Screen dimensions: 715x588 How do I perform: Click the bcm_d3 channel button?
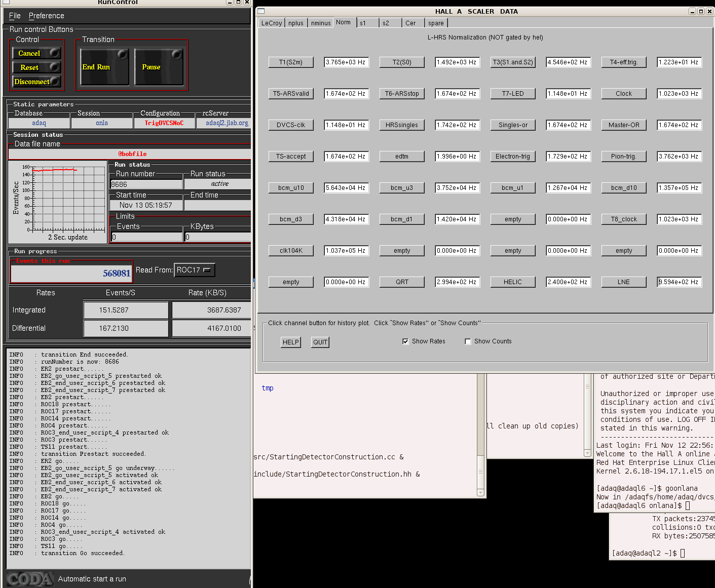click(x=291, y=219)
